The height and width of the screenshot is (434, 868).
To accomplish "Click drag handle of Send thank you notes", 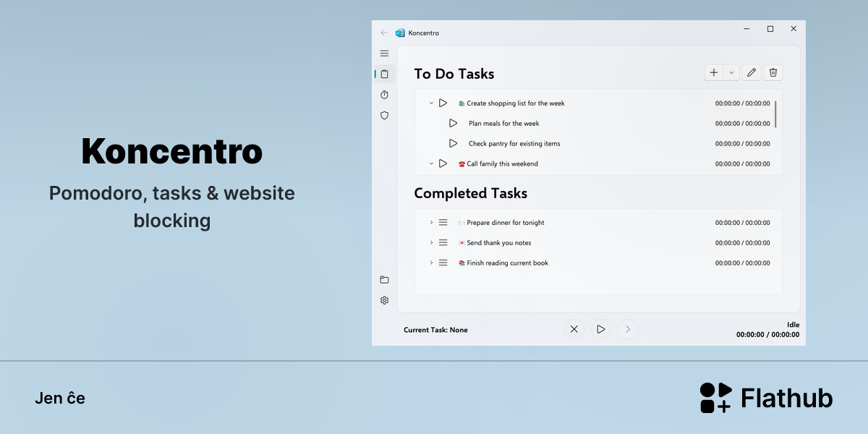I will (443, 243).
